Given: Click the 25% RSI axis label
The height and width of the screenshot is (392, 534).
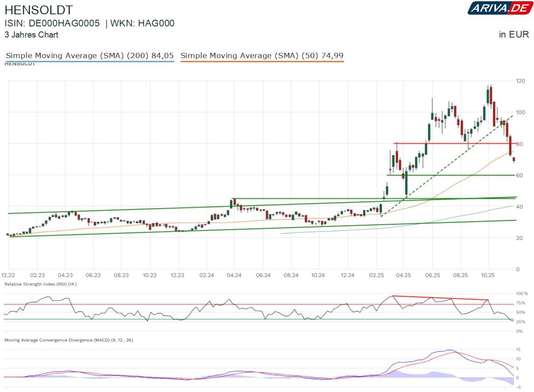Looking at the screenshot, I should [x=521, y=322].
